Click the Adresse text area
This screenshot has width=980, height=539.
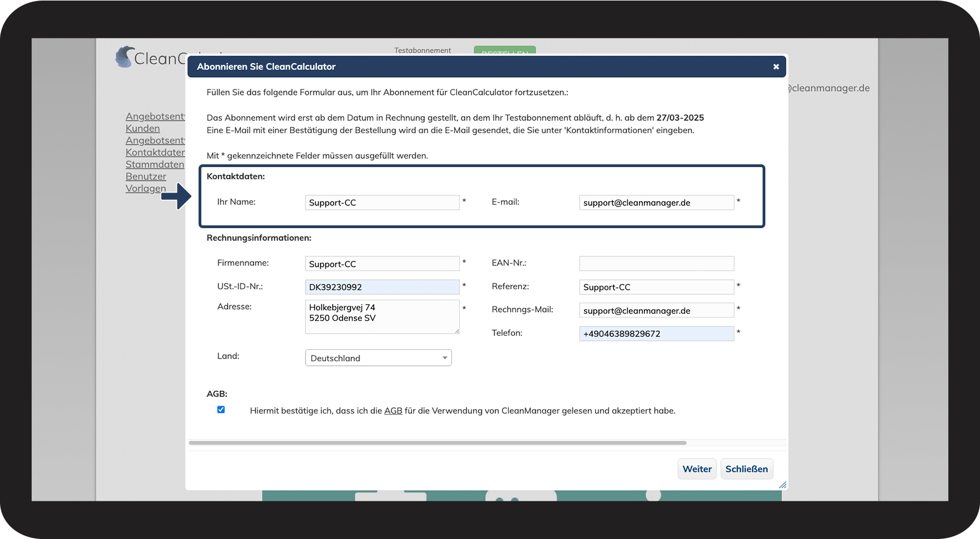point(382,317)
